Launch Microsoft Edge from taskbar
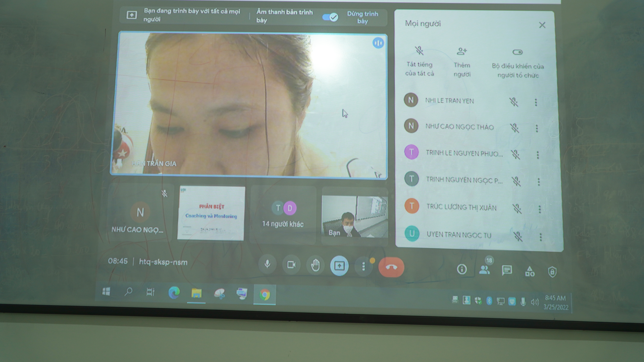644x362 pixels. pos(174,293)
